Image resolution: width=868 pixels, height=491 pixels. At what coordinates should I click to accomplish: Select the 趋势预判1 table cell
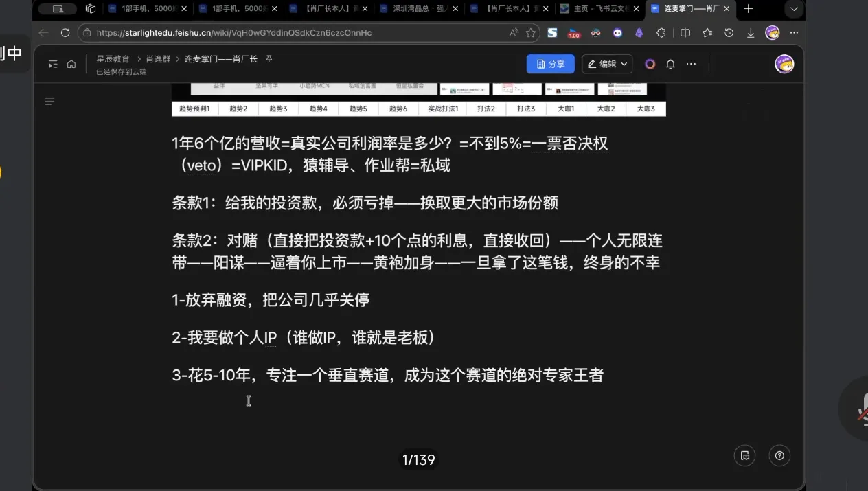pyautogui.click(x=194, y=108)
